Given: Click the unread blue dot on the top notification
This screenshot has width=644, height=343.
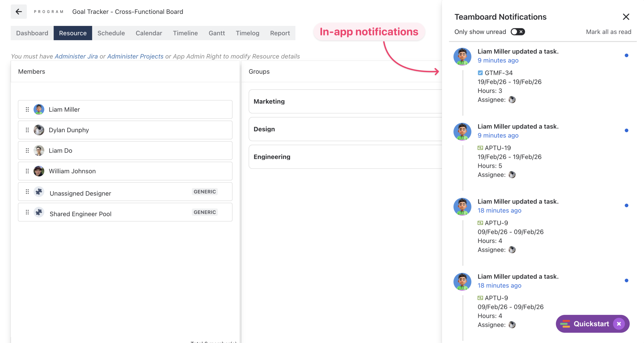Looking at the screenshot, I should 626,56.
